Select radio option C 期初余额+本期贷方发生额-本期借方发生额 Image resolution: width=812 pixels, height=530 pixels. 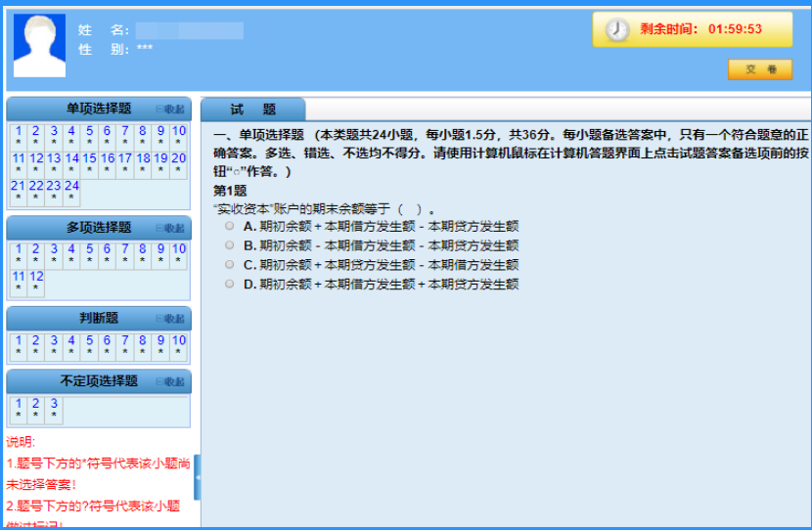point(230,265)
